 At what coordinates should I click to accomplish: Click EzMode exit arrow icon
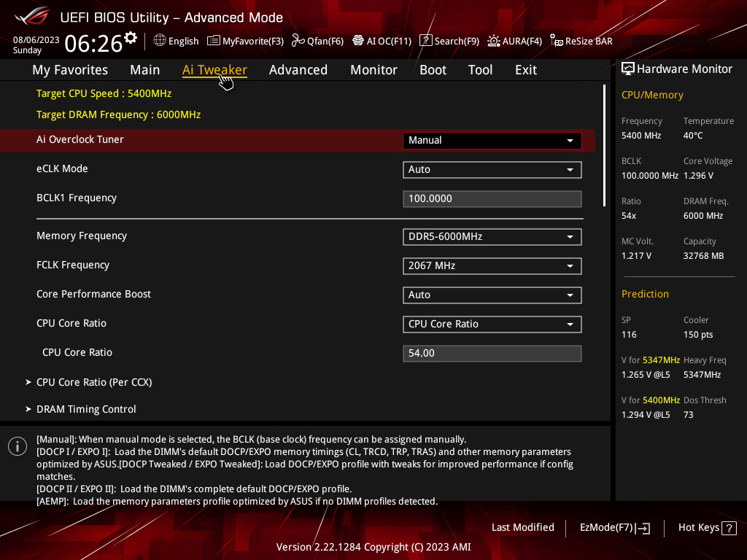coord(643,528)
